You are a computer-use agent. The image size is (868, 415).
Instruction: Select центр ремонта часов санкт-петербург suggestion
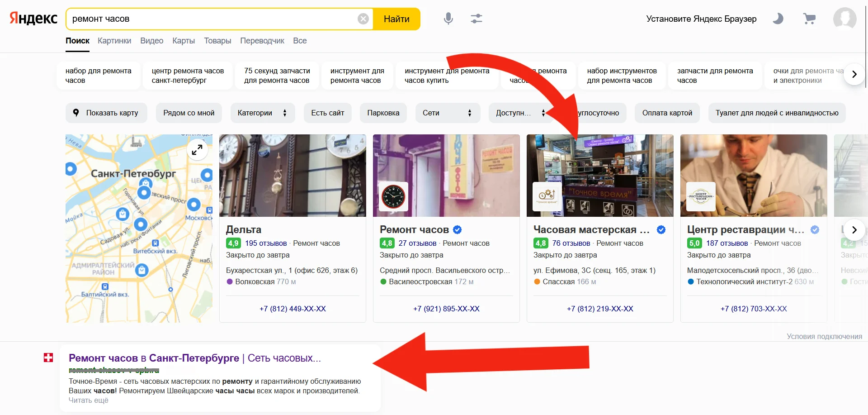(x=188, y=76)
